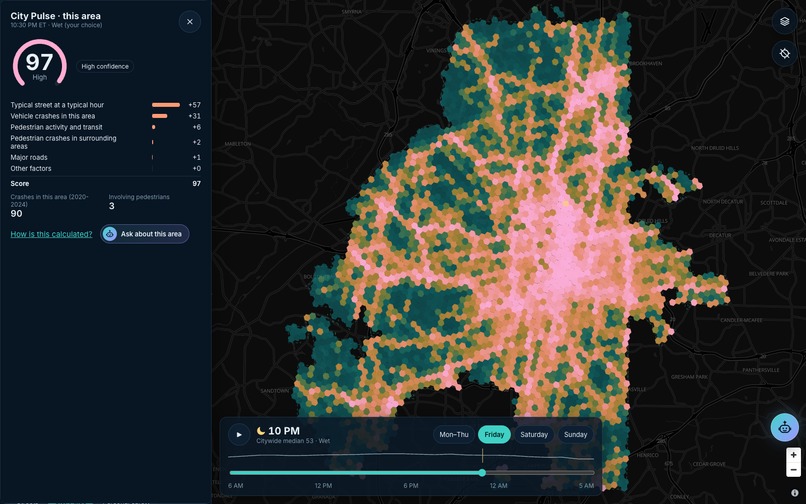This screenshot has height=504, width=806.
Task: Click the time slider handle
Action: (482, 473)
